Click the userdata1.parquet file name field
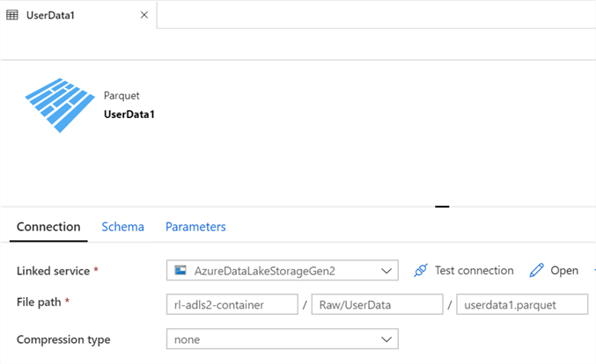The image size is (596, 364). [x=521, y=304]
